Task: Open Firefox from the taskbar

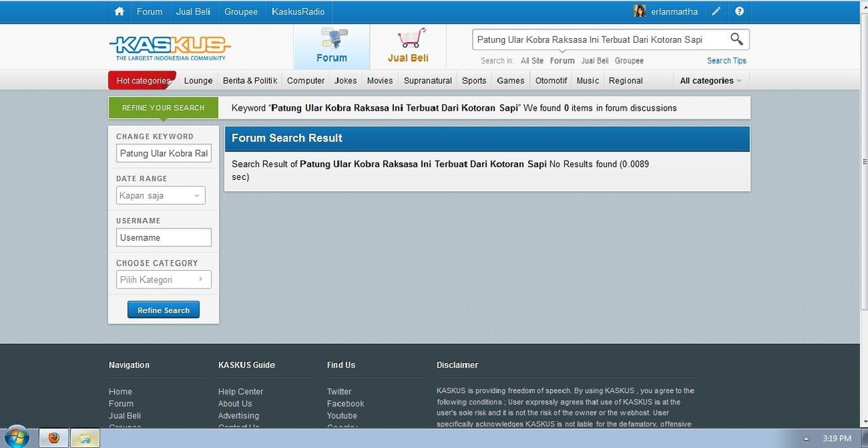Action: coord(54,438)
